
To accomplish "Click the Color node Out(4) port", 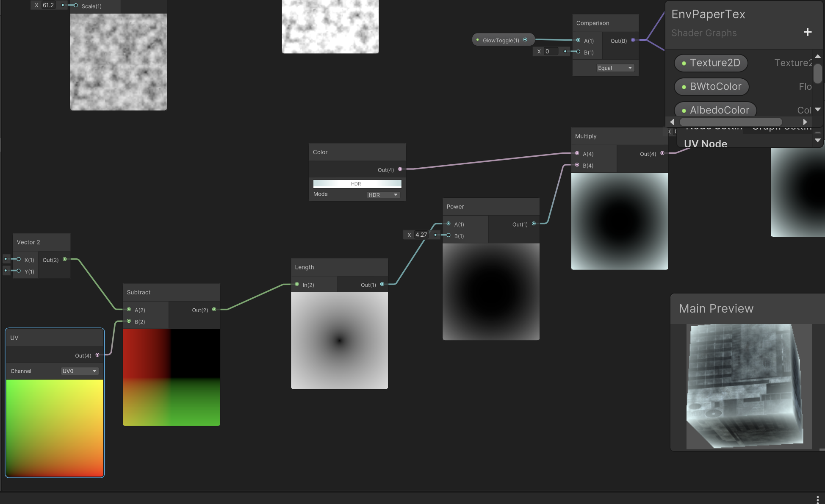I will click(400, 169).
